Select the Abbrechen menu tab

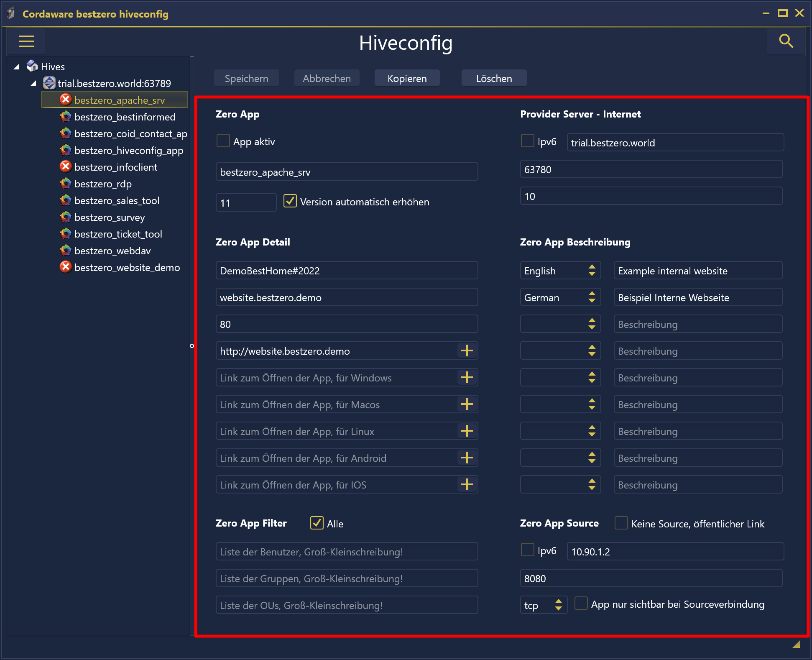click(x=327, y=79)
